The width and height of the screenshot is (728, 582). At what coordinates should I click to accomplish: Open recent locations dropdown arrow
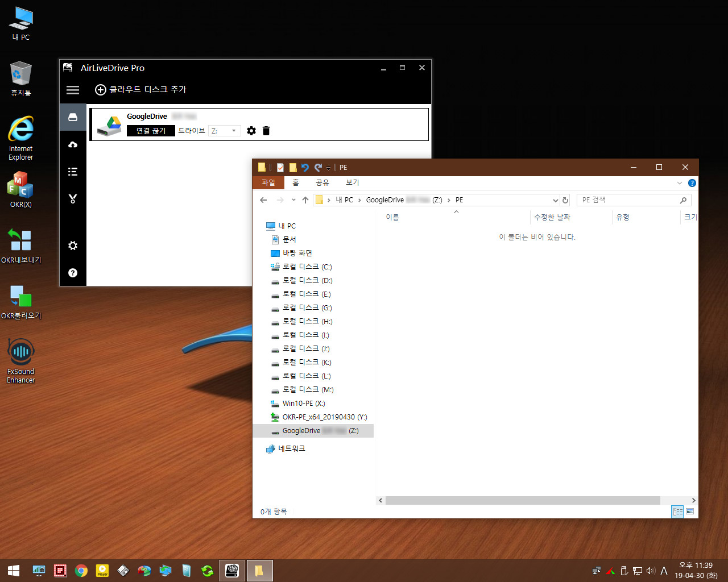[293, 200]
